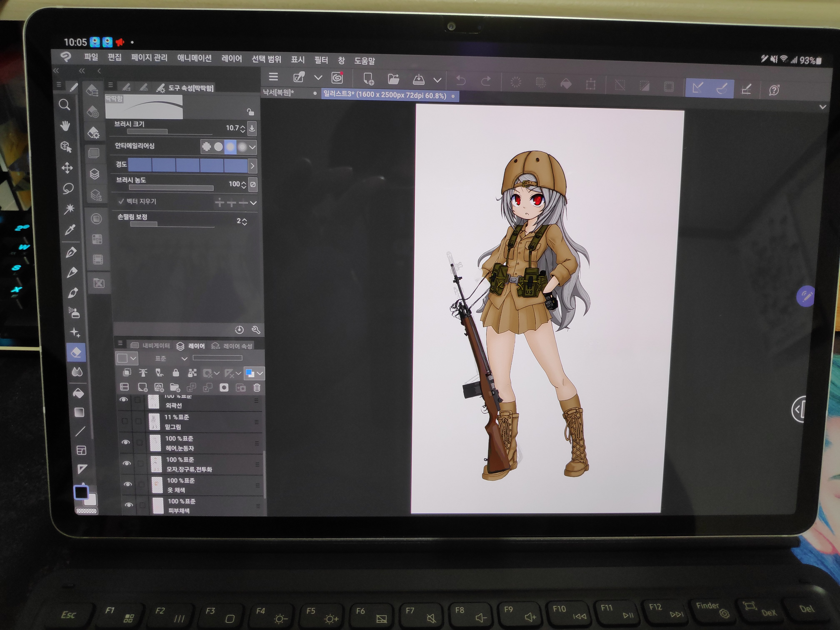
Task: Create a new canvas from command bar
Action: (x=368, y=79)
